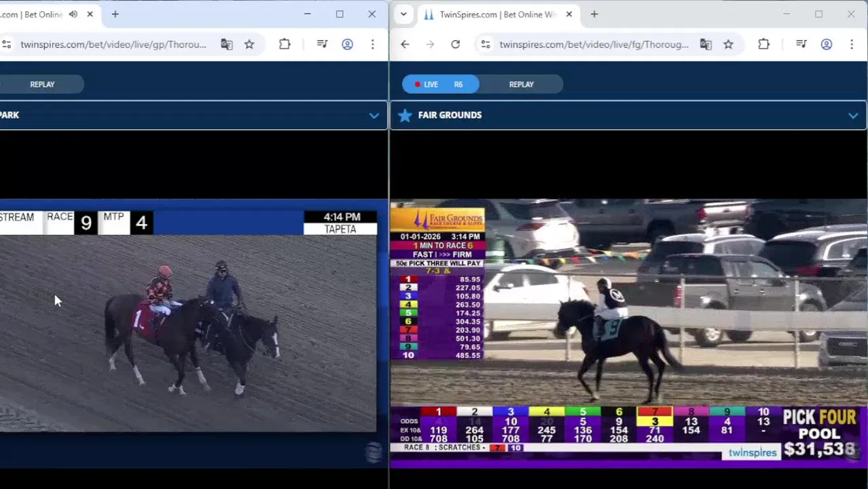The image size is (868, 489).
Task: Expand the track dropdown chevron in the left window
Action: [374, 115]
